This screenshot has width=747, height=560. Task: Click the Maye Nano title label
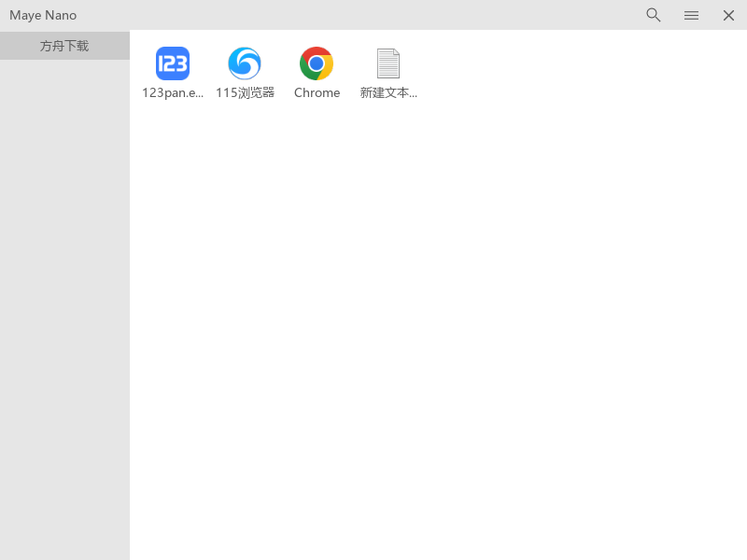tap(43, 15)
